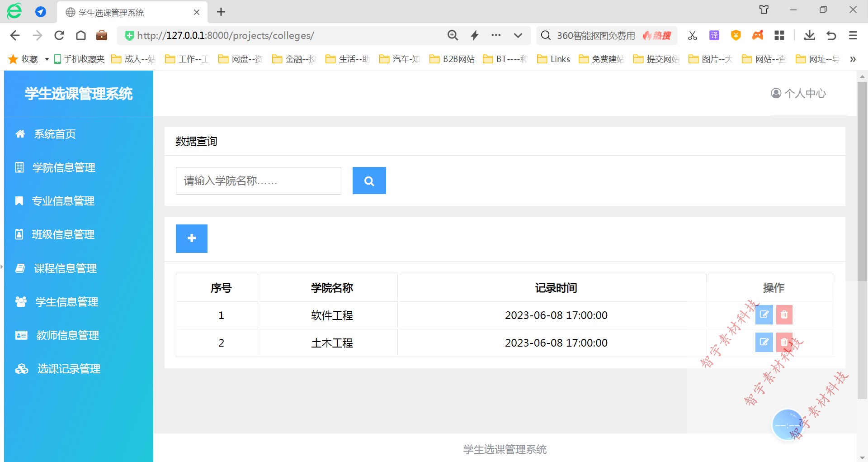Refresh the page with the reload icon
The width and height of the screenshot is (868, 462).
coord(59,35)
